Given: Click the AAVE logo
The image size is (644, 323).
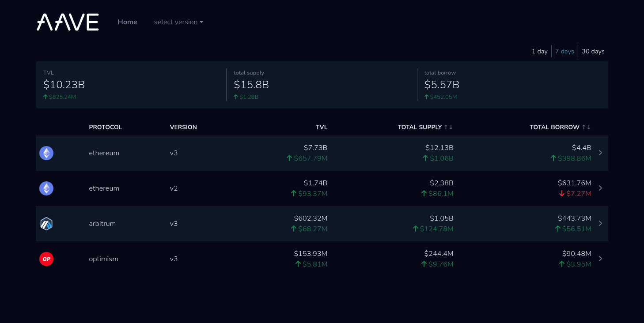Looking at the screenshot, I should pyautogui.click(x=68, y=22).
